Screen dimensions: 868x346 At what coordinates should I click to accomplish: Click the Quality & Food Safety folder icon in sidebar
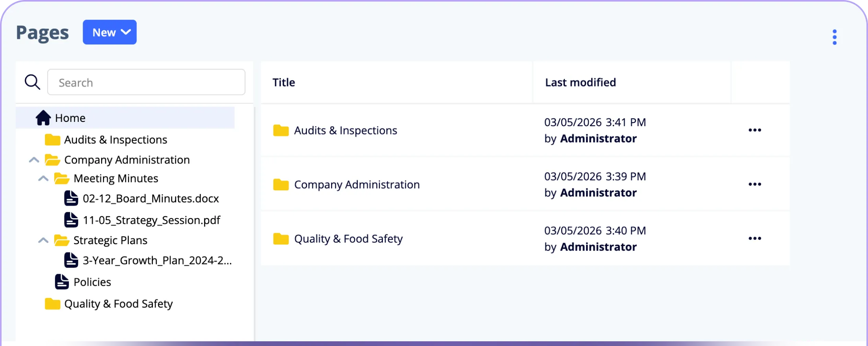(x=52, y=304)
